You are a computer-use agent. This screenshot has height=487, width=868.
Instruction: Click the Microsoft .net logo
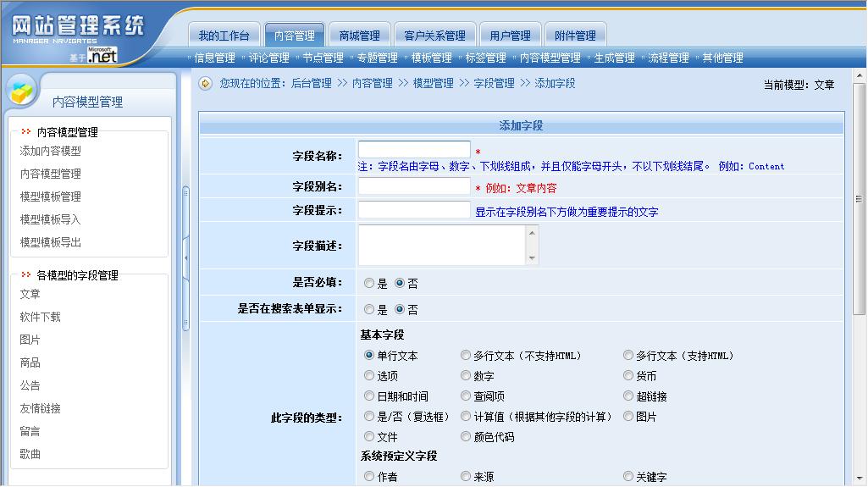click(x=102, y=56)
